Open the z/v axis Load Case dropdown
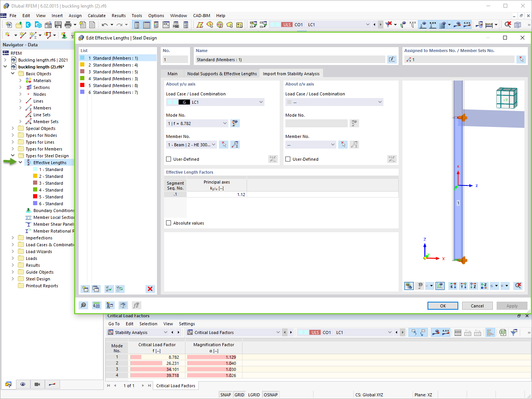532x399 pixels. 334,102
